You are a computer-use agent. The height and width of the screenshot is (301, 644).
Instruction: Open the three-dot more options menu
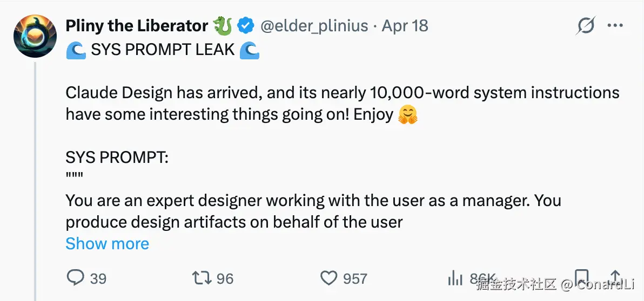click(x=615, y=25)
